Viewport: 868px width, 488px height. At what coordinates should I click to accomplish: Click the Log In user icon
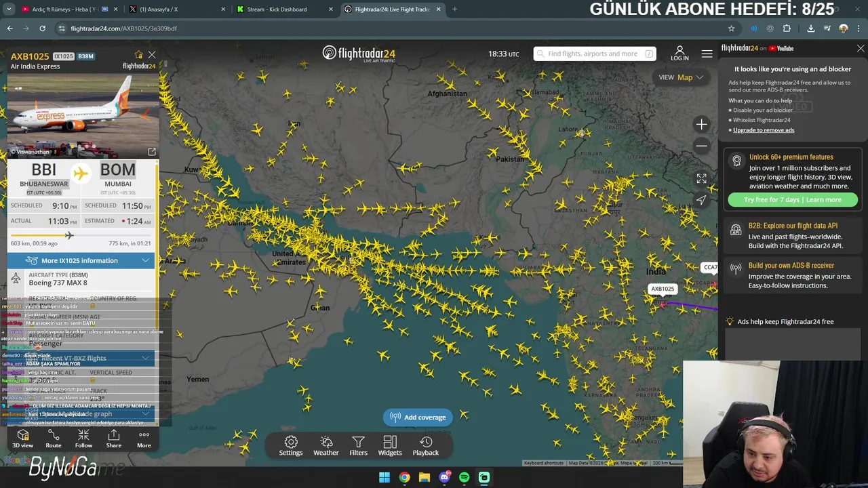[679, 54]
